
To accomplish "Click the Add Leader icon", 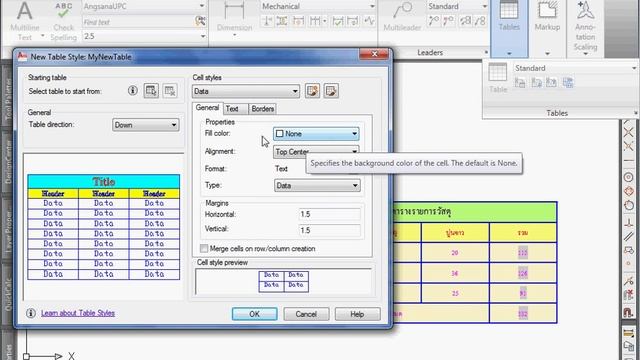I will tap(433, 21).
